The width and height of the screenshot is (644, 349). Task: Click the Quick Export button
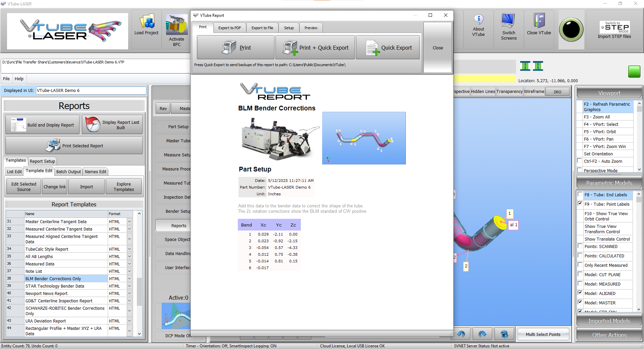388,48
